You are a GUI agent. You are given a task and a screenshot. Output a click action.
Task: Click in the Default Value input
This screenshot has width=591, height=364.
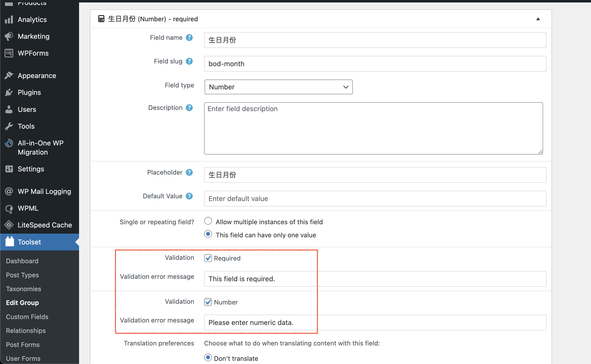coord(375,199)
